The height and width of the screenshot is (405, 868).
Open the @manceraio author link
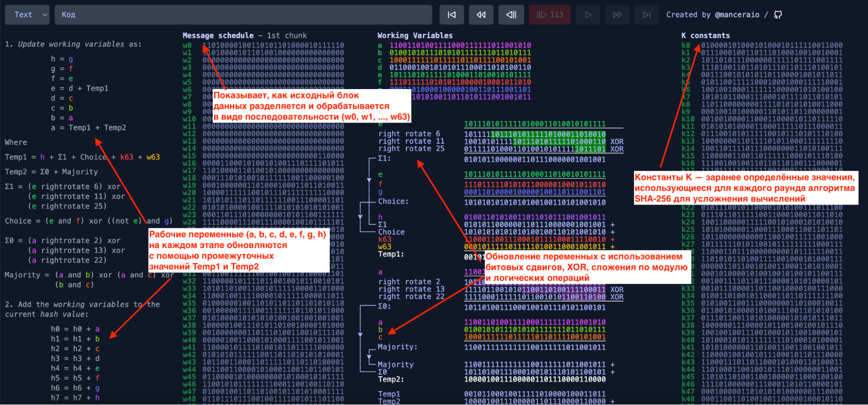click(737, 15)
